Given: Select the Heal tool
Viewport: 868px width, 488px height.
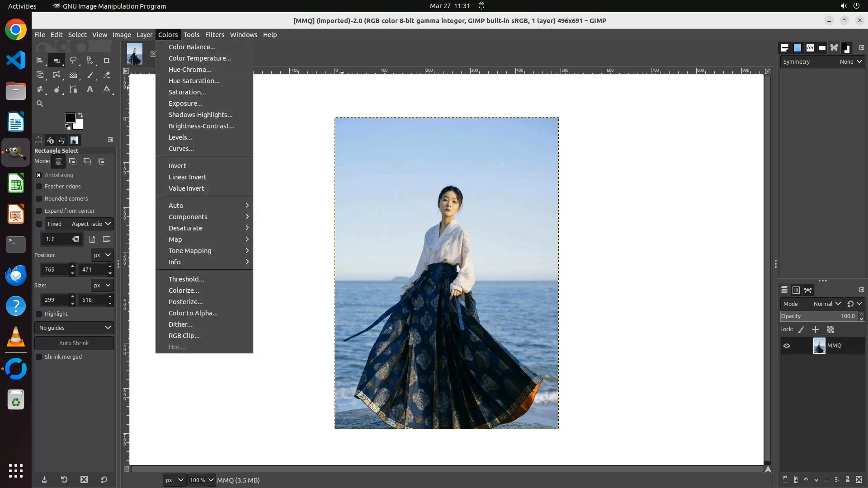Looking at the screenshot, I should click(40, 89).
